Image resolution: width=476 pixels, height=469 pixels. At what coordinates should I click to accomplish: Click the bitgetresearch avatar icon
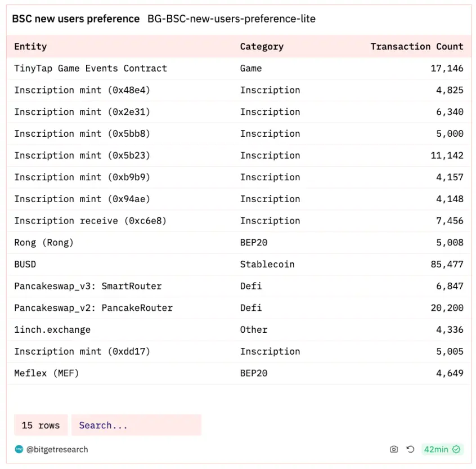(x=19, y=449)
